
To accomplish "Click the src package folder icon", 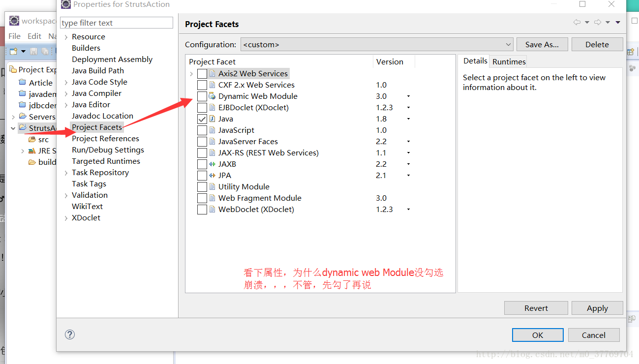I will tap(32, 139).
